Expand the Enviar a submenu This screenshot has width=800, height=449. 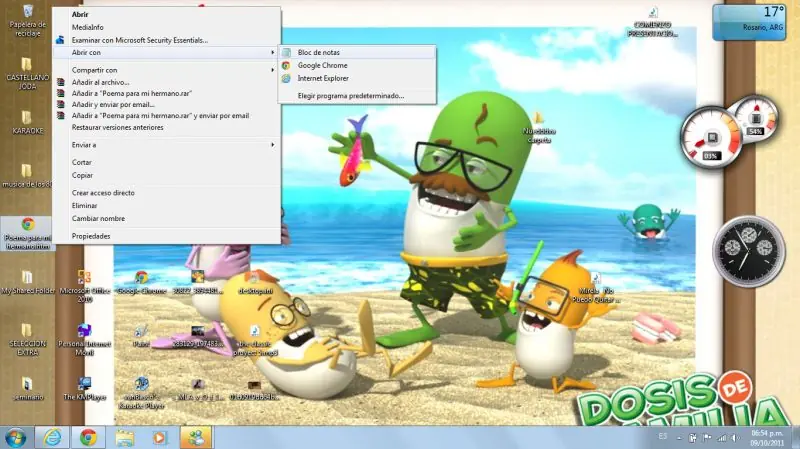[166, 145]
